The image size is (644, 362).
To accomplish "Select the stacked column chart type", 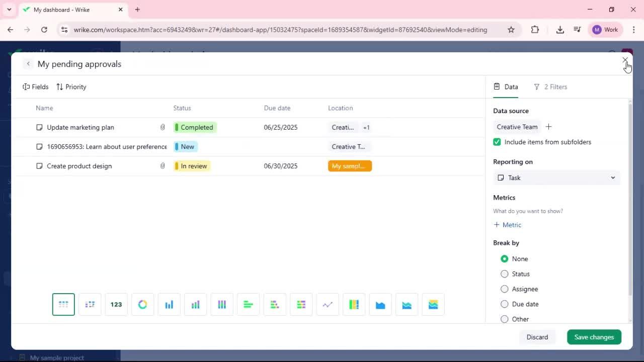I will click(196, 305).
